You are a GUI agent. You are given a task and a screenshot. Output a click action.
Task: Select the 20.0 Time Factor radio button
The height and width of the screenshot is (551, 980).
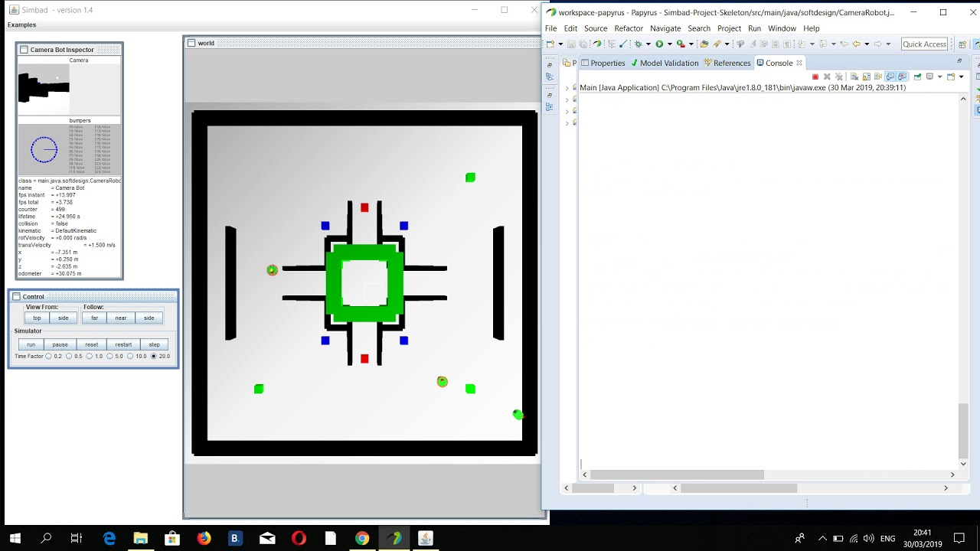coord(153,357)
